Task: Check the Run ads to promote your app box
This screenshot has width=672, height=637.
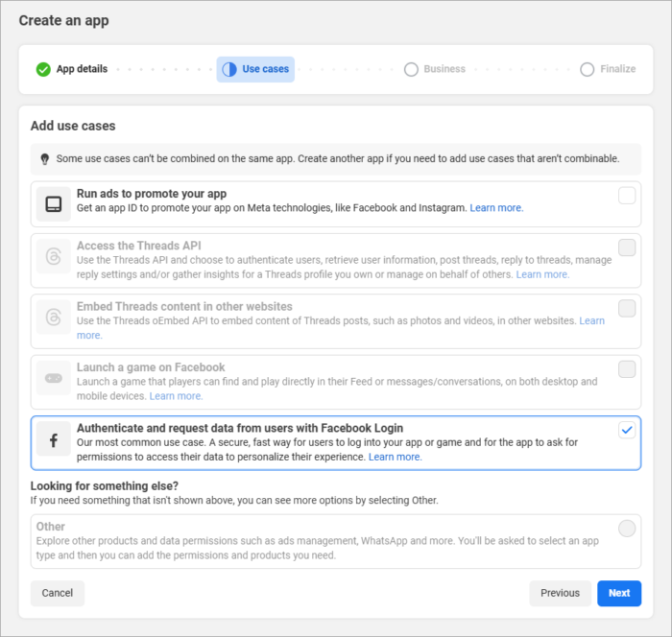Action: 627,196
